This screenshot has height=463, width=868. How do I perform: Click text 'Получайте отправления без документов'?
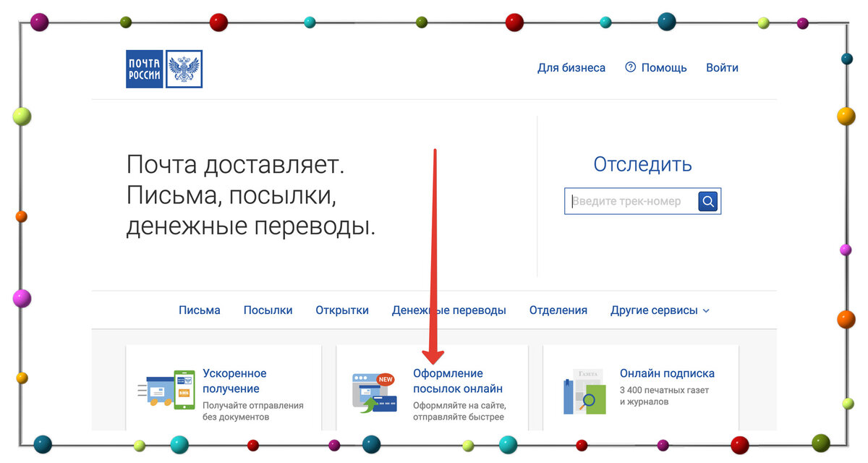(253, 412)
